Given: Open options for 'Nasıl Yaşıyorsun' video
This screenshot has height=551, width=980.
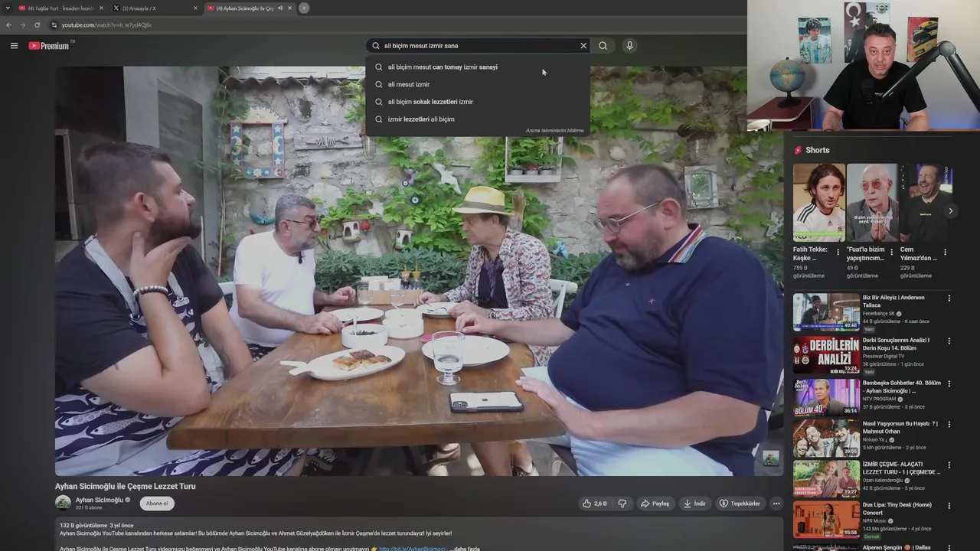Looking at the screenshot, I should point(949,424).
